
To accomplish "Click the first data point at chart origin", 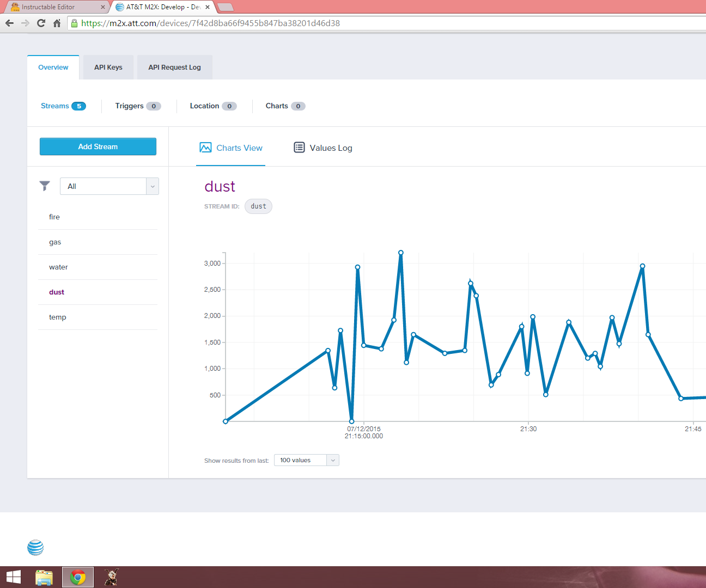I will click(x=226, y=421).
